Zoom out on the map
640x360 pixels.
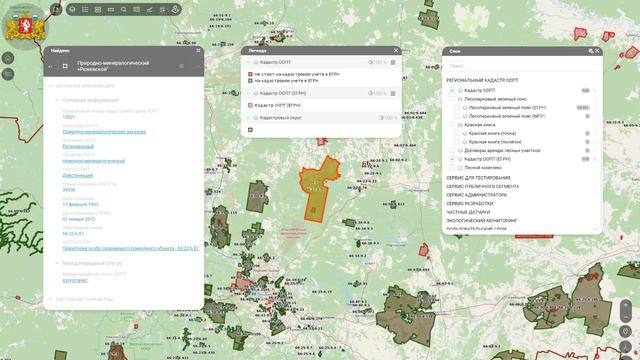(x=626, y=317)
